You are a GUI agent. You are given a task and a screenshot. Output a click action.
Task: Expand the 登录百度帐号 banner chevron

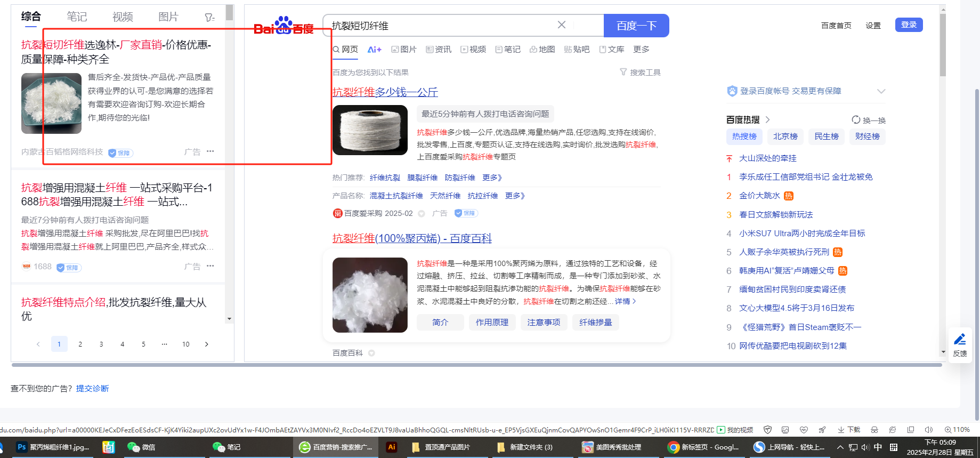(881, 91)
